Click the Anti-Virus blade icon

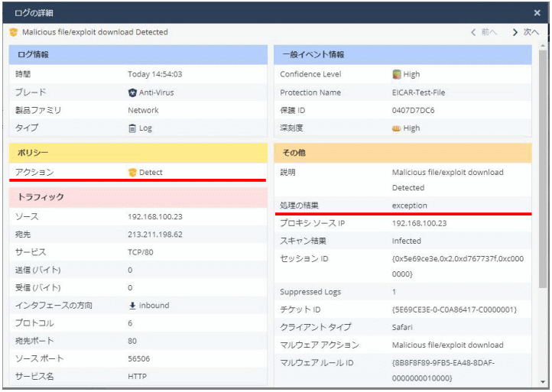[132, 92]
